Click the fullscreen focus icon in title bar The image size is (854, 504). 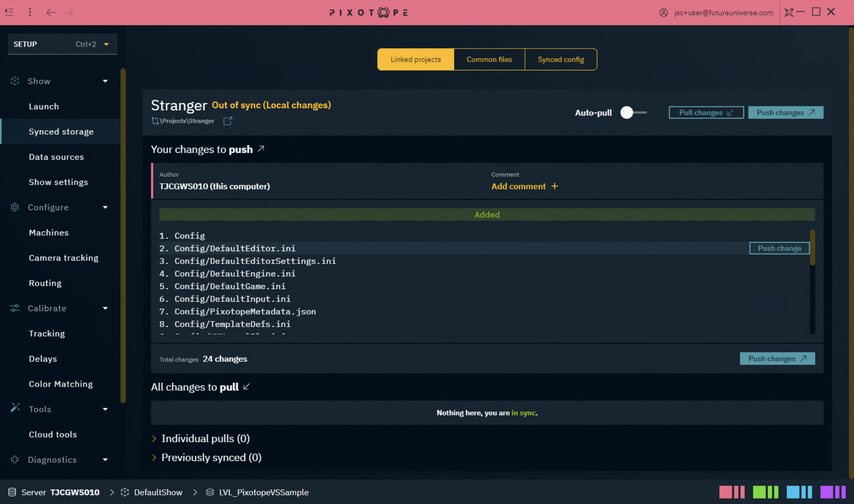[789, 12]
